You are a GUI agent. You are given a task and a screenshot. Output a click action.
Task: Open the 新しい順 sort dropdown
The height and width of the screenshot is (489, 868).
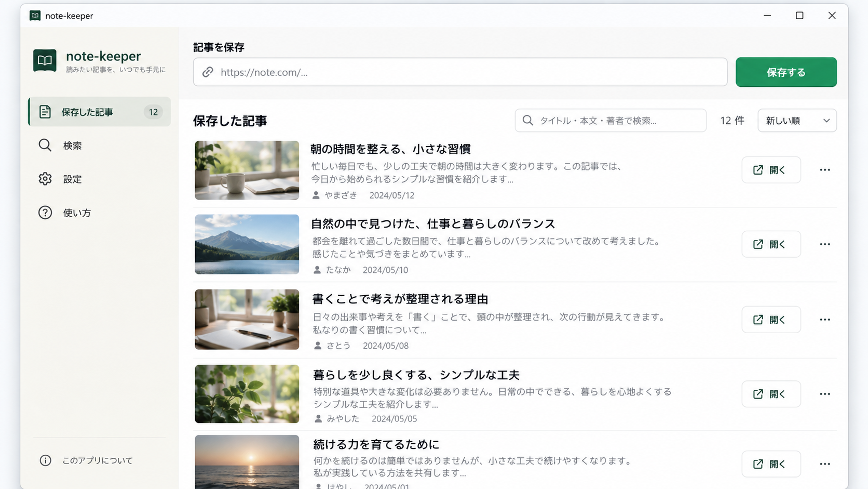coord(797,121)
